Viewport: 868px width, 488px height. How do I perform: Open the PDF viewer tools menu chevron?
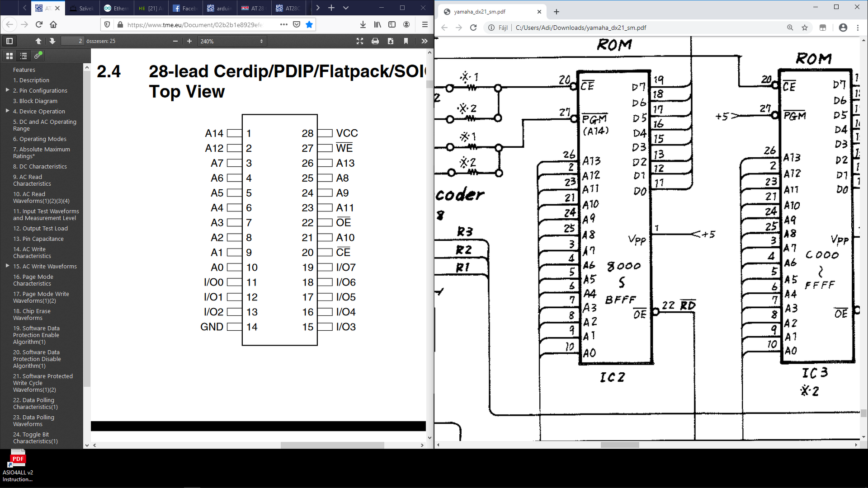coord(424,41)
